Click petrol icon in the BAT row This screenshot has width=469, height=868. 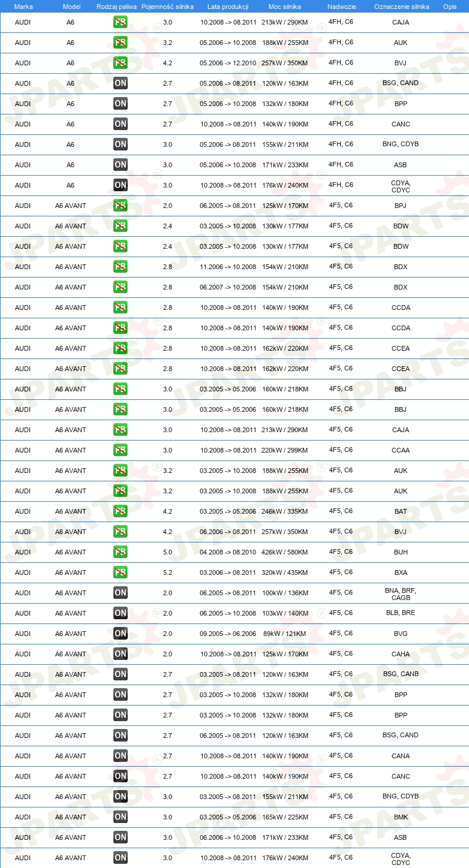tap(121, 512)
